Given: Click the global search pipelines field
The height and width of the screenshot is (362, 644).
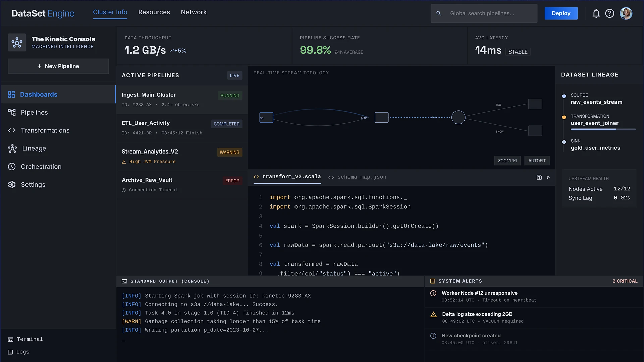Looking at the screenshot, I should tap(484, 13).
